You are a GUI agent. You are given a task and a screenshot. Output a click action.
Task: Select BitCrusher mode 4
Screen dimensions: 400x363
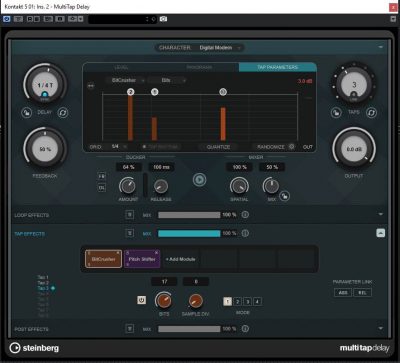pos(257,302)
